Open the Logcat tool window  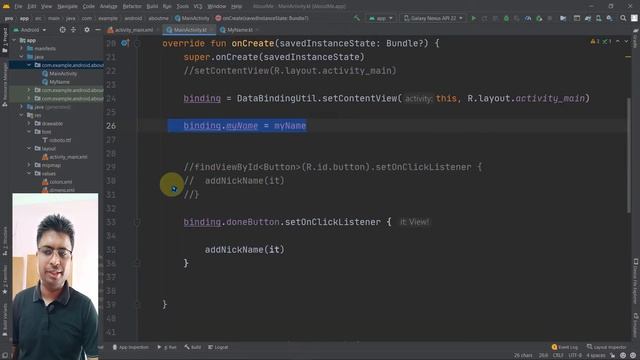(x=218, y=347)
